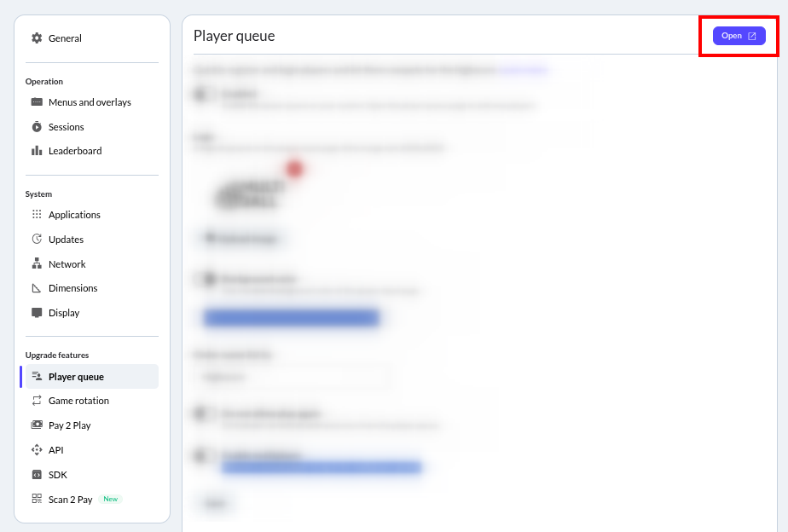Open the Game rotation icon
788x532 pixels.
click(37, 401)
